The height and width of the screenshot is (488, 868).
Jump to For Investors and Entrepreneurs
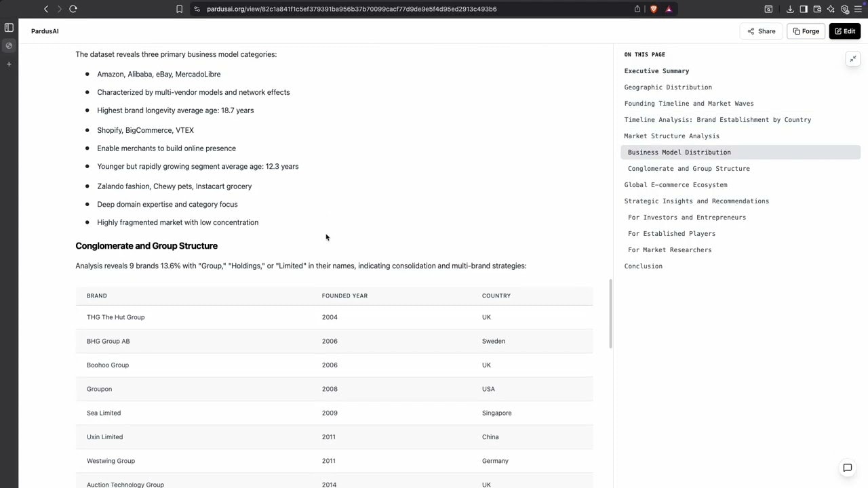coord(686,218)
